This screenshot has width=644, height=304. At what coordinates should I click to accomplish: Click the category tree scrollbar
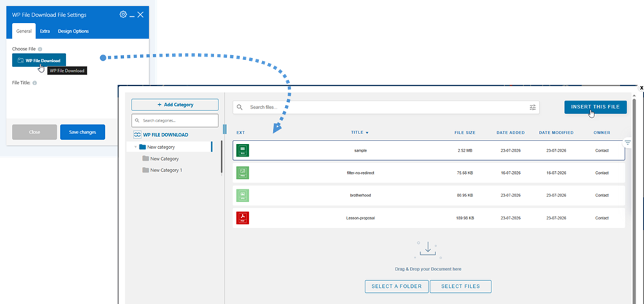[222, 157]
